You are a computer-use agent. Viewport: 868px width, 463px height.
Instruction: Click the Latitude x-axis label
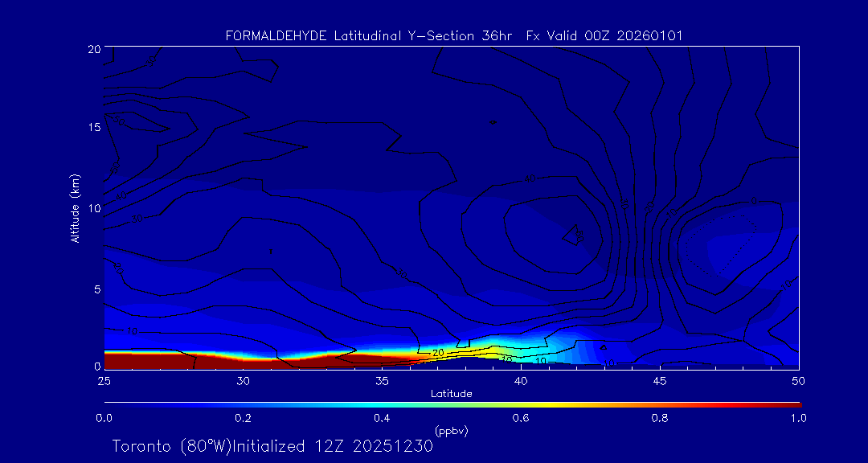pyautogui.click(x=451, y=394)
